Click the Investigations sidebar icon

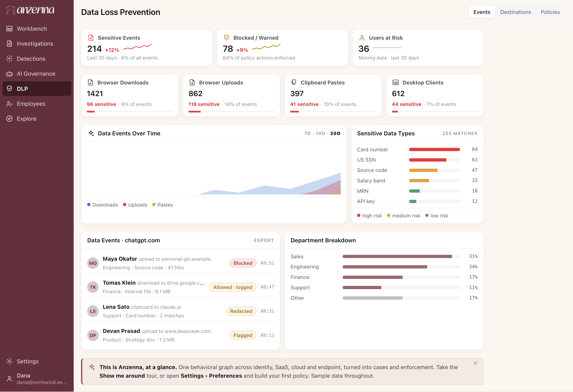(x=9, y=44)
